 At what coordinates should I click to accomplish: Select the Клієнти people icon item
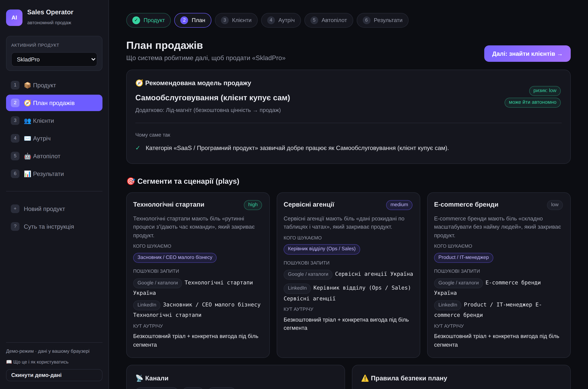[54, 121]
